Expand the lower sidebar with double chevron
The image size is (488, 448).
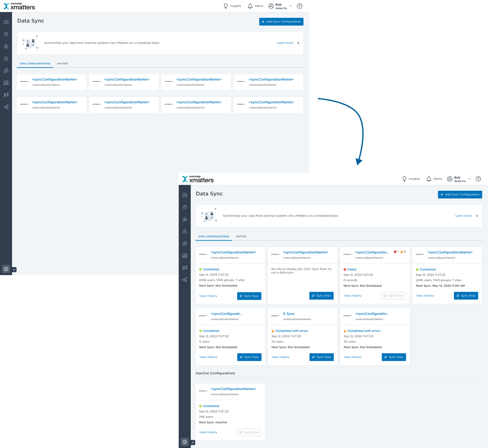193,442
